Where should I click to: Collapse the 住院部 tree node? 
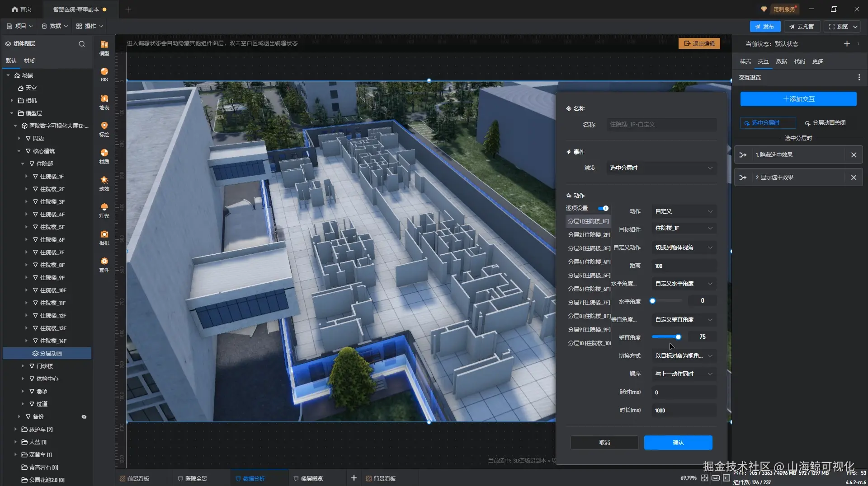click(23, 164)
